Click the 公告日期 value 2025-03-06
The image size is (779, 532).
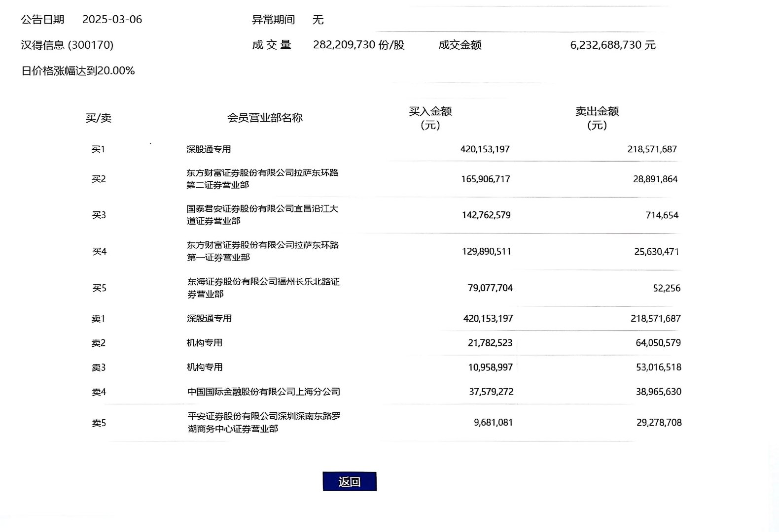click(x=112, y=20)
